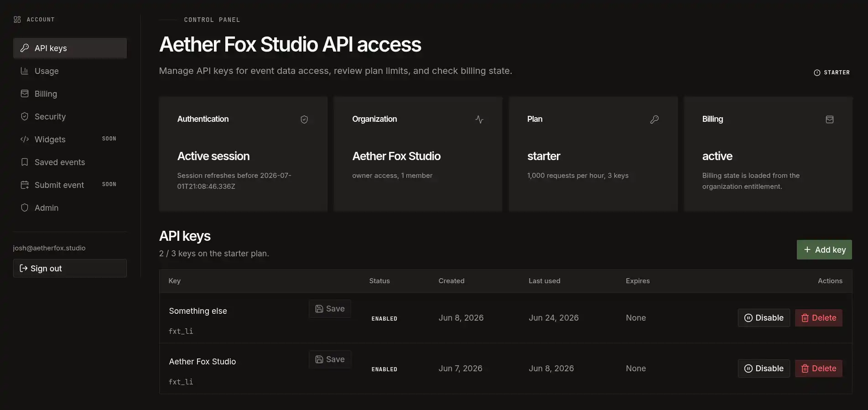Click the Status column header
The width and height of the screenshot is (868, 410).
pos(379,281)
